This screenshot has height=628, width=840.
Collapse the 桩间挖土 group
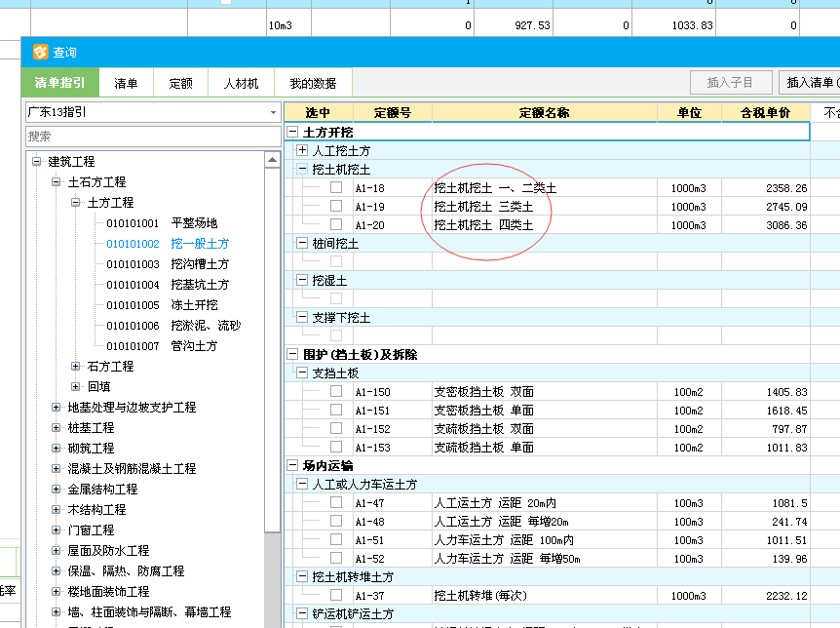coord(302,243)
